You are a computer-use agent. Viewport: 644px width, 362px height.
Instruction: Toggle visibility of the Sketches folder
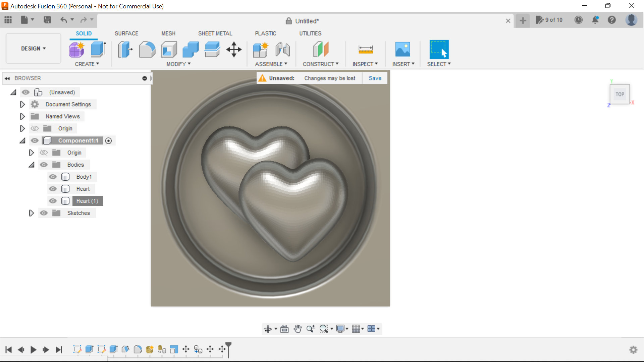coord(44,213)
